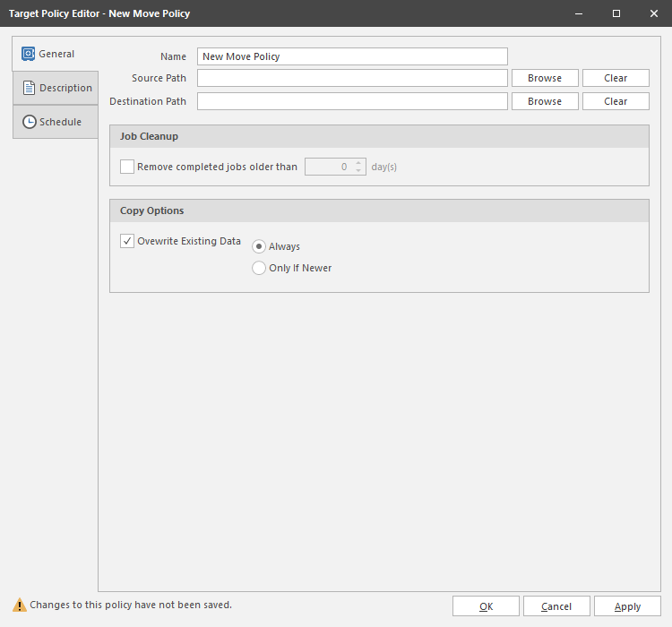Clear the Source Path field

coord(616,78)
